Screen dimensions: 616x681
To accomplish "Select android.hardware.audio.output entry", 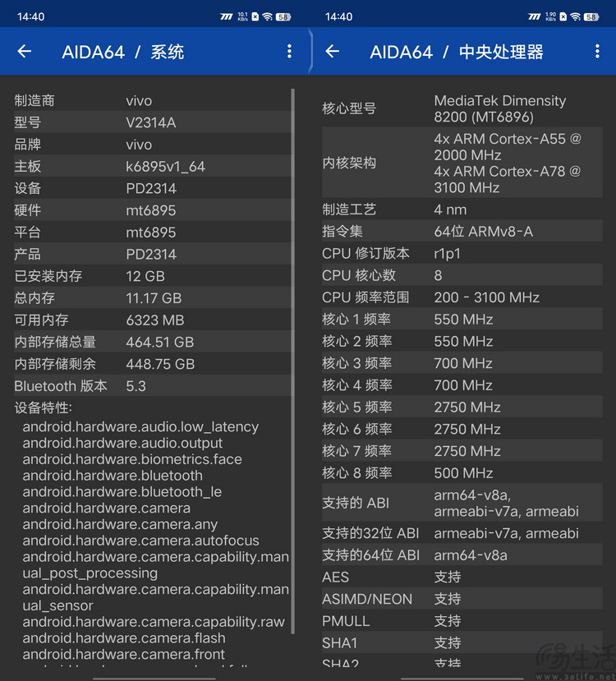I will pyautogui.click(x=122, y=443).
